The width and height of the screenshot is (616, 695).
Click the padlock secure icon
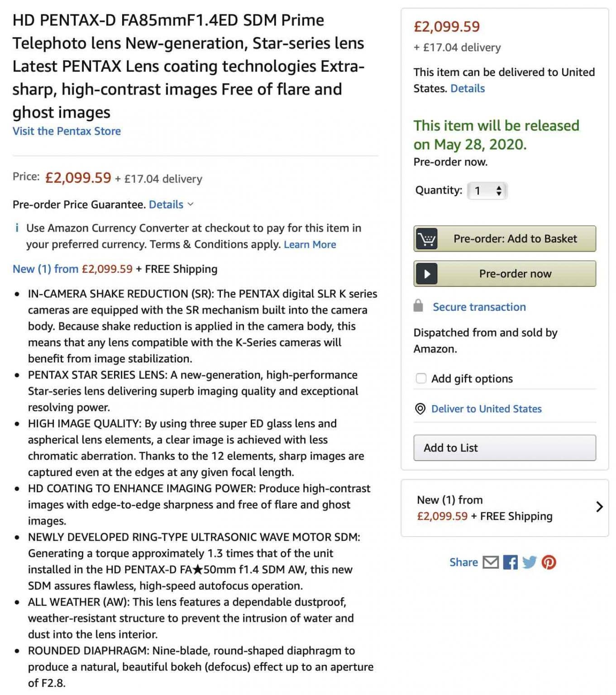418,306
